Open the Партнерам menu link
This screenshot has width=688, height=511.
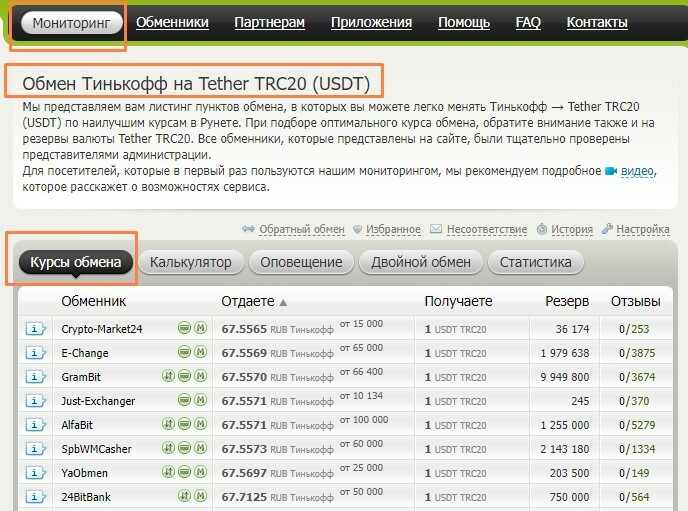pos(269,22)
